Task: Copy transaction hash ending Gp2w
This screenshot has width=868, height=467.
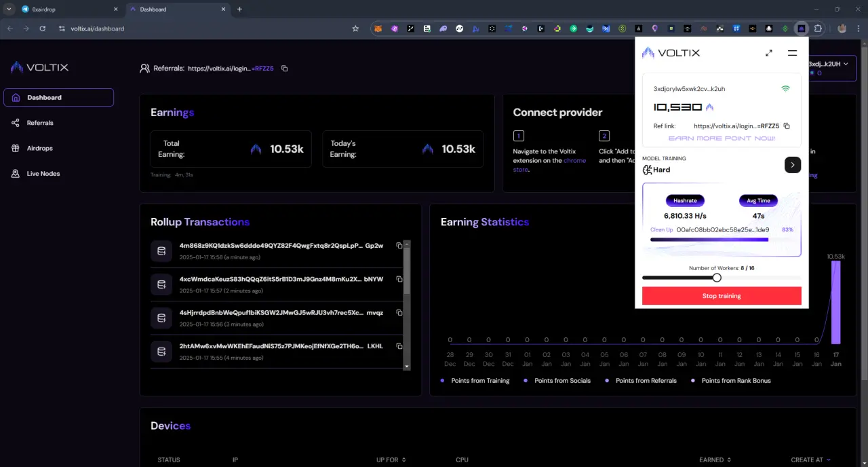Action: coord(399,246)
